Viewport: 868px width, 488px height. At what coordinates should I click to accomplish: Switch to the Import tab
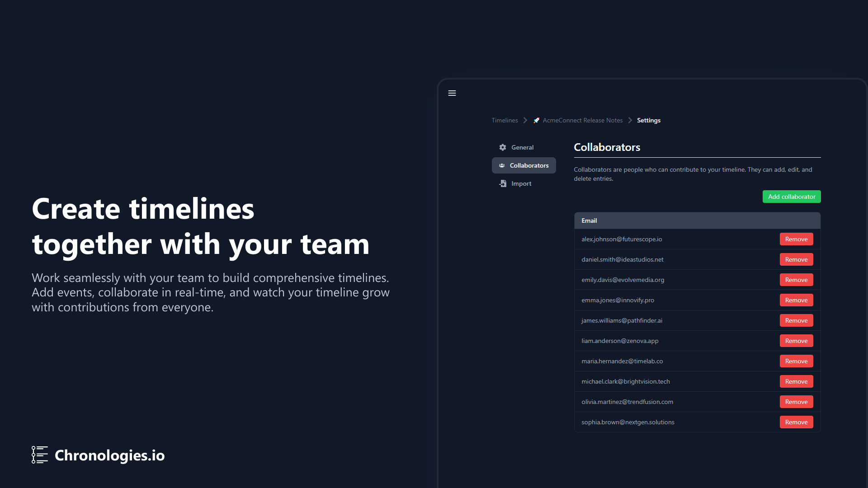coord(521,183)
